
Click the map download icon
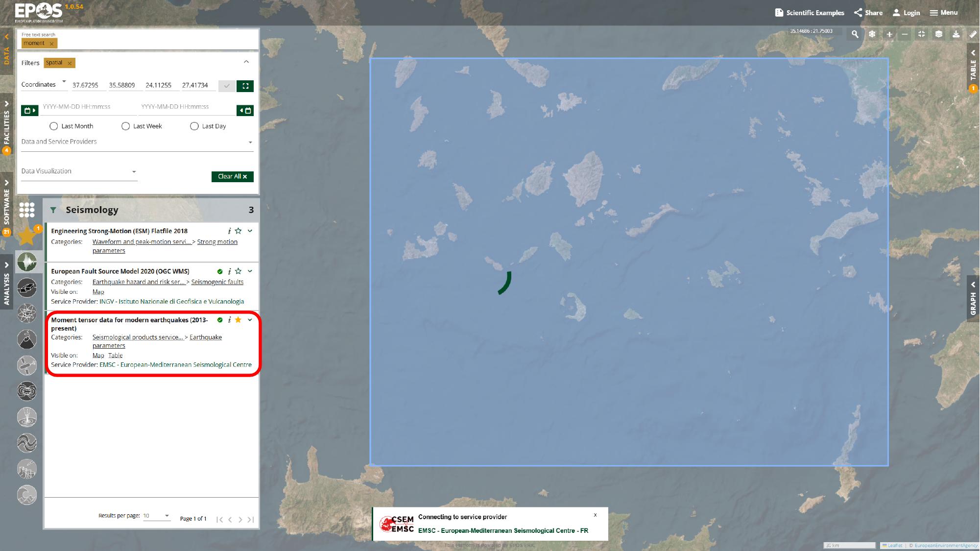956,34
